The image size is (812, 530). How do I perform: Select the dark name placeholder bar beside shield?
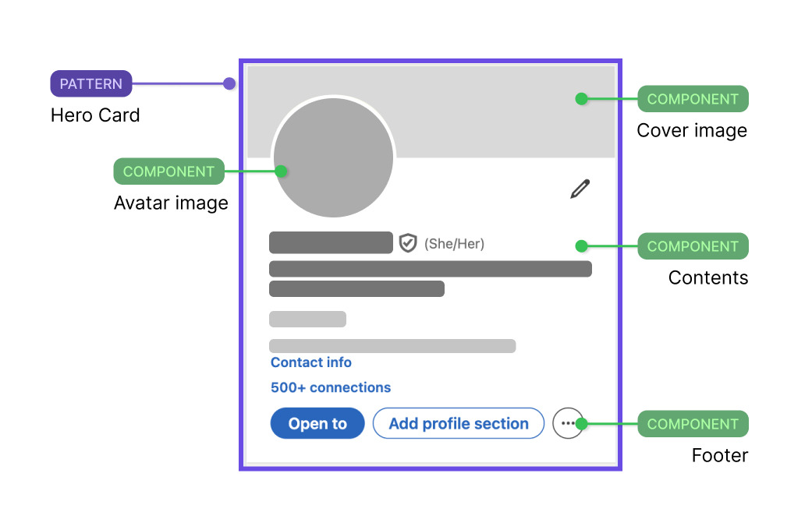(x=331, y=242)
